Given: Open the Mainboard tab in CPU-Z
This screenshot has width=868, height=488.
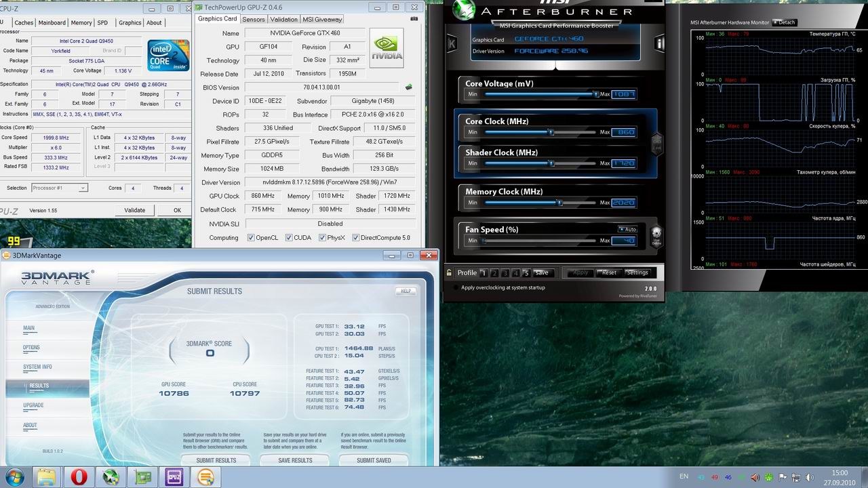Looking at the screenshot, I should click(52, 22).
